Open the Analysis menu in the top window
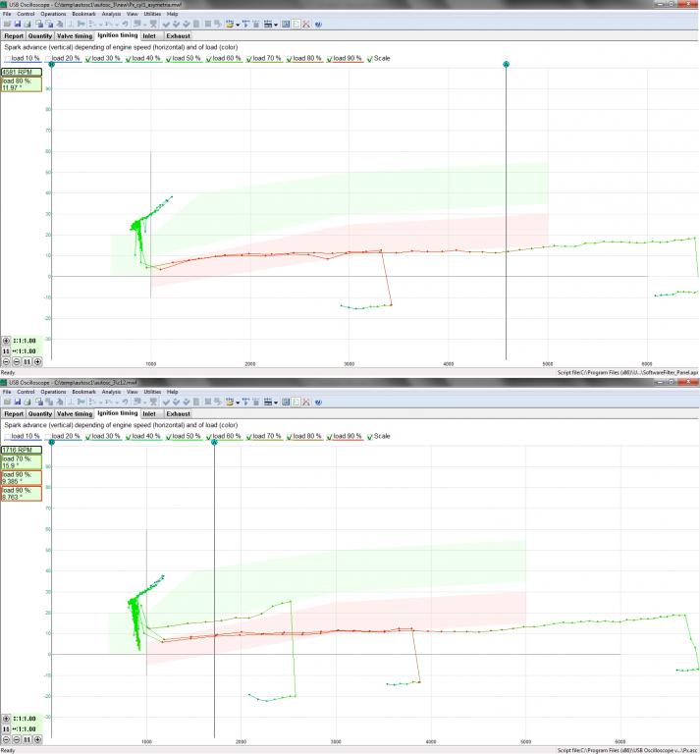This screenshot has width=700, height=754. tap(111, 14)
